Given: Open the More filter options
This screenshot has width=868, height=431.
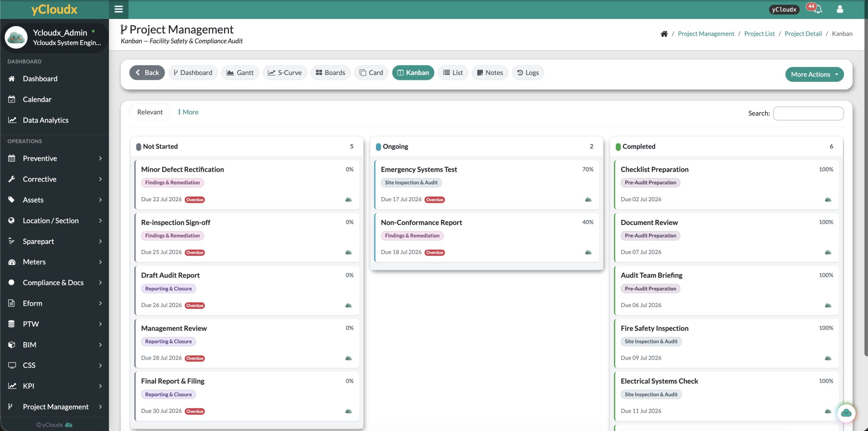Looking at the screenshot, I should 188,112.
